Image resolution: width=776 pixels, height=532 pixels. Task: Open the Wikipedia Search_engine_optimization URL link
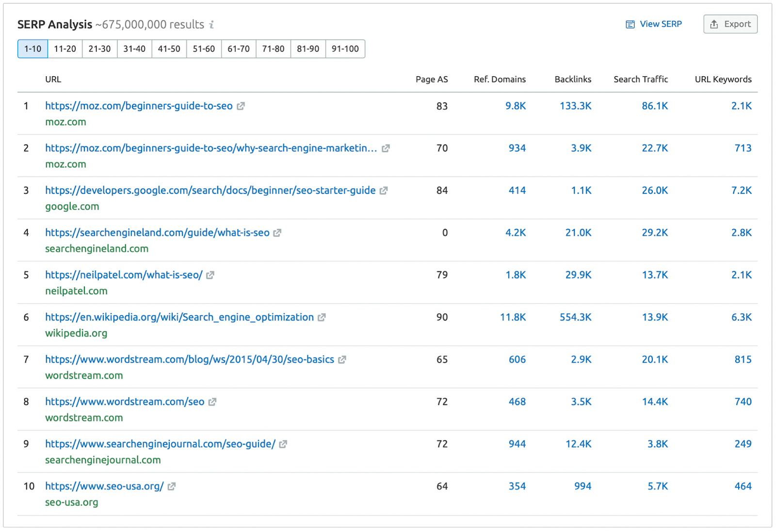179,317
